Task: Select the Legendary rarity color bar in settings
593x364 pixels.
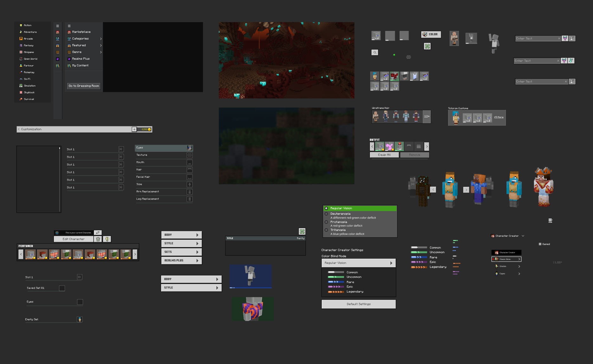Action: pyautogui.click(x=336, y=291)
